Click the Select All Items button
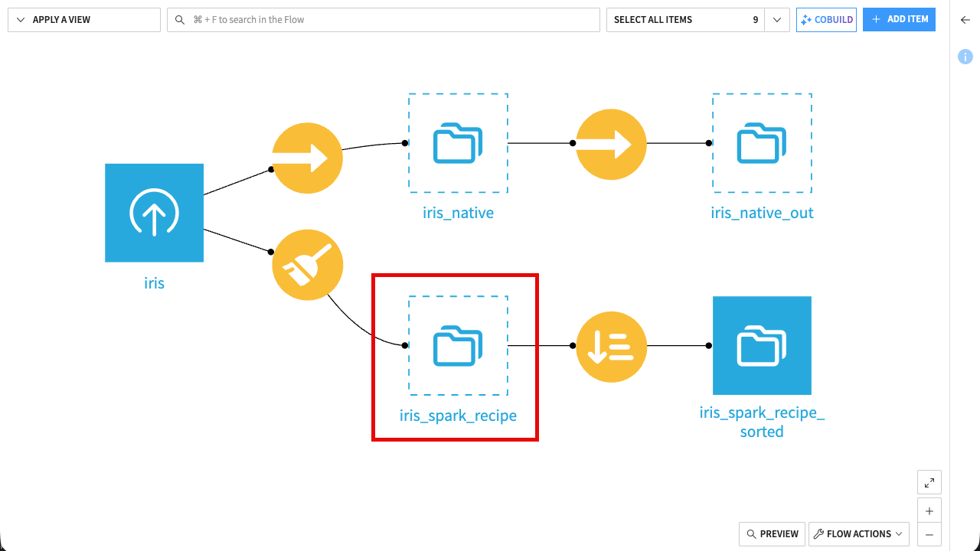Screen dimensions: 980x551 pos(687,20)
